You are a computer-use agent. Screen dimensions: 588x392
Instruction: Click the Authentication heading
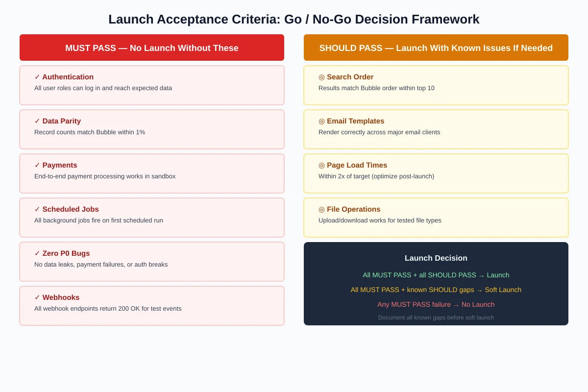pyautogui.click(x=68, y=77)
